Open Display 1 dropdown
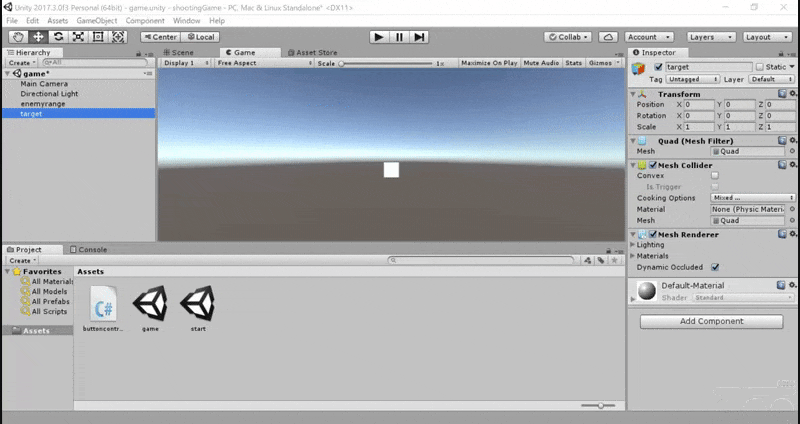This screenshot has width=800, height=424. [x=185, y=63]
